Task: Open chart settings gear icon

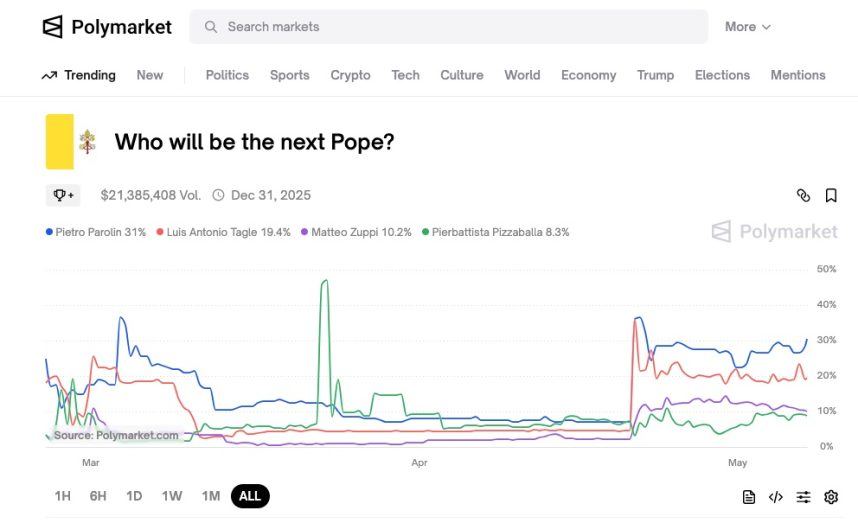Action: coord(831,497)
